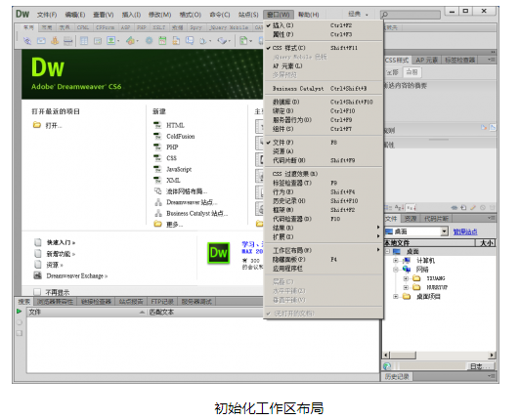Click the search field in title bar
Viewport: 520px width, 420px height.
(411, 15)
